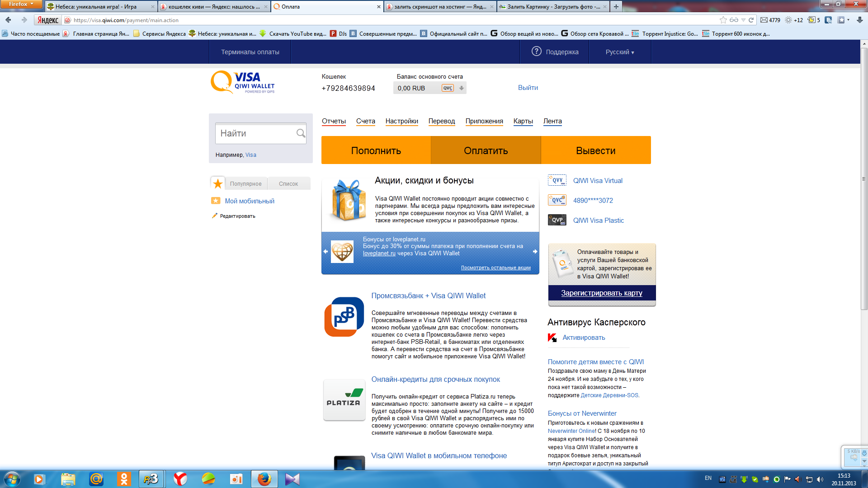Viewport: 868px width, 488px height.
Task: Switch to Небеса: уникальная игра tab
Action: tap(101, 7)
